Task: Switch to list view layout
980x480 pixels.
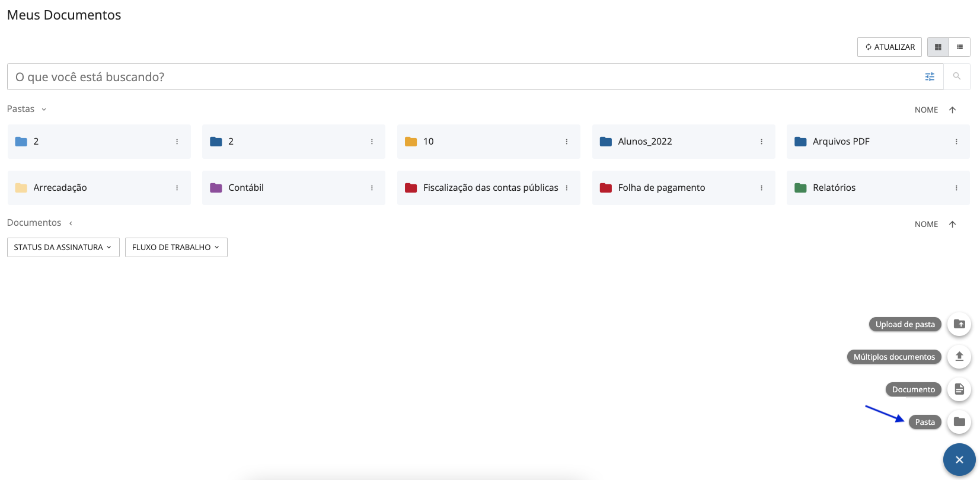Action: (x=960, y=47)
